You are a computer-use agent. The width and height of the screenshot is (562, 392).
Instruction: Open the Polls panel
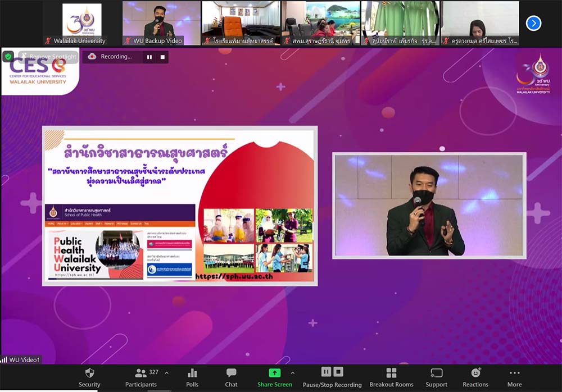coord(192,373)
